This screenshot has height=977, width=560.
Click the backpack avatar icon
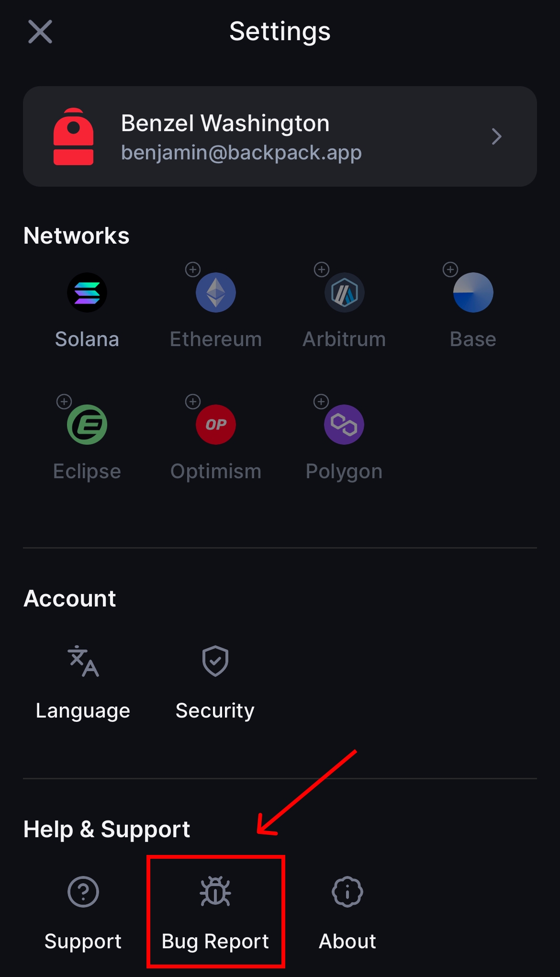[x=73, y=136]
